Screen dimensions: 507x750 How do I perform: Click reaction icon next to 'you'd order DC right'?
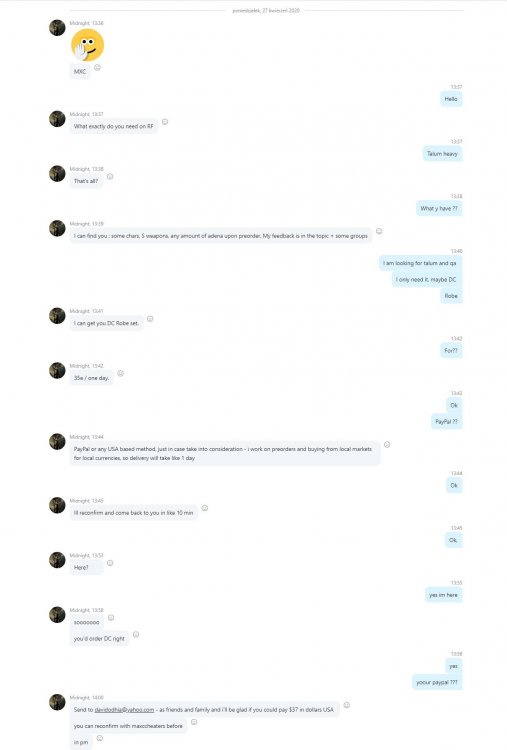click(136, 634)
